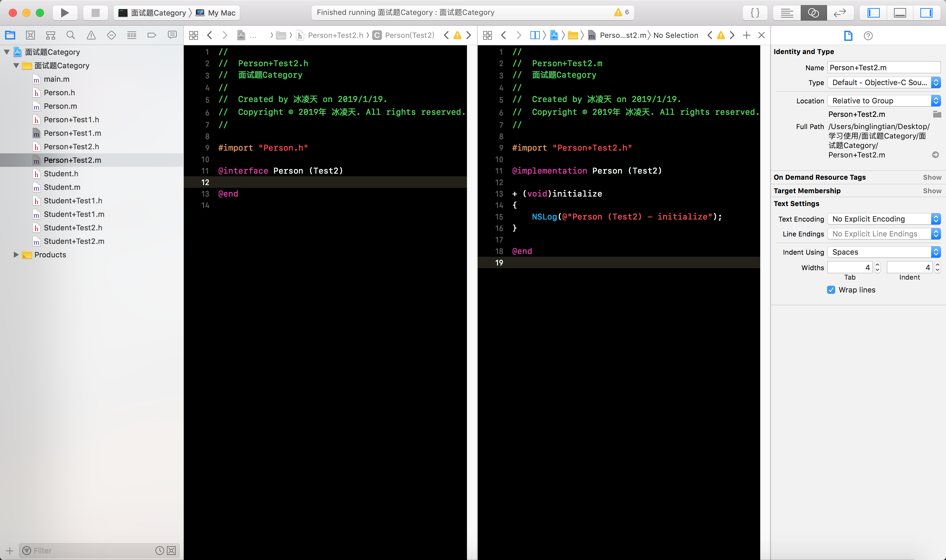946x560 pixels.
Task: Open Person+Test1.h in the navigator
Action: pyautogui.click(x=71, y=120)
